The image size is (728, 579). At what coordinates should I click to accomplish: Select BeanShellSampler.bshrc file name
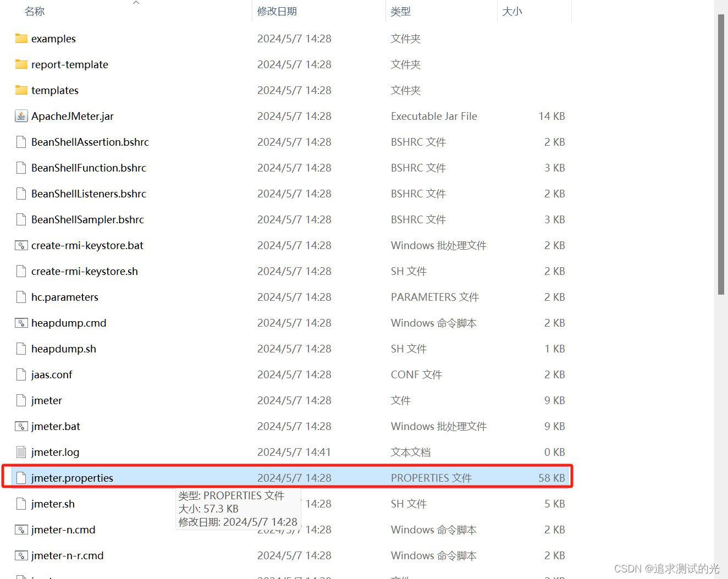(87, 219)
